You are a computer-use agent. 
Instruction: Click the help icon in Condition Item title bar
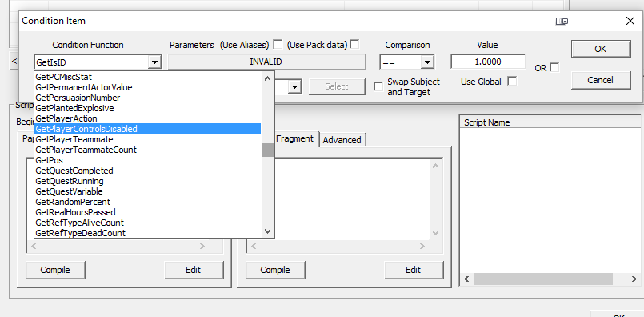pyautogui.click(x=562, y=22)
